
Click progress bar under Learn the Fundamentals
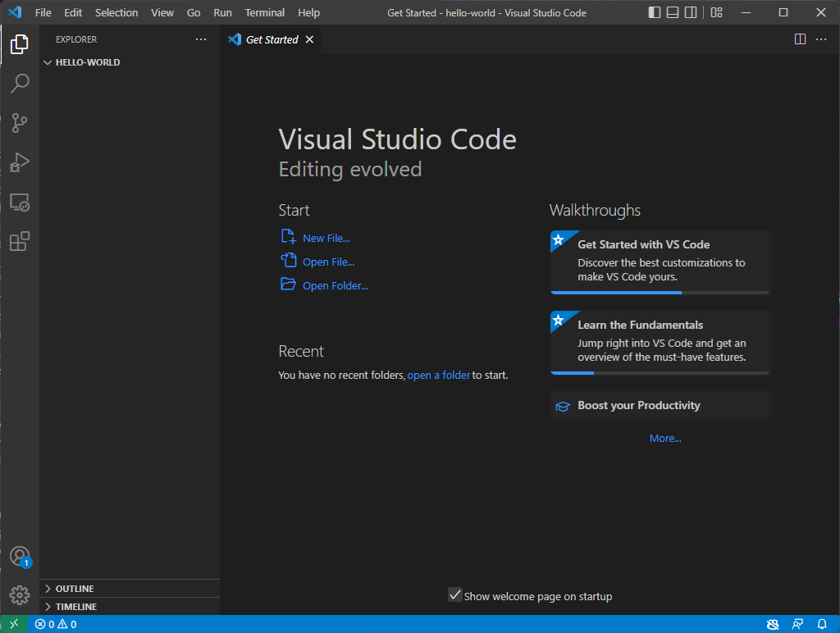point(660,373)
